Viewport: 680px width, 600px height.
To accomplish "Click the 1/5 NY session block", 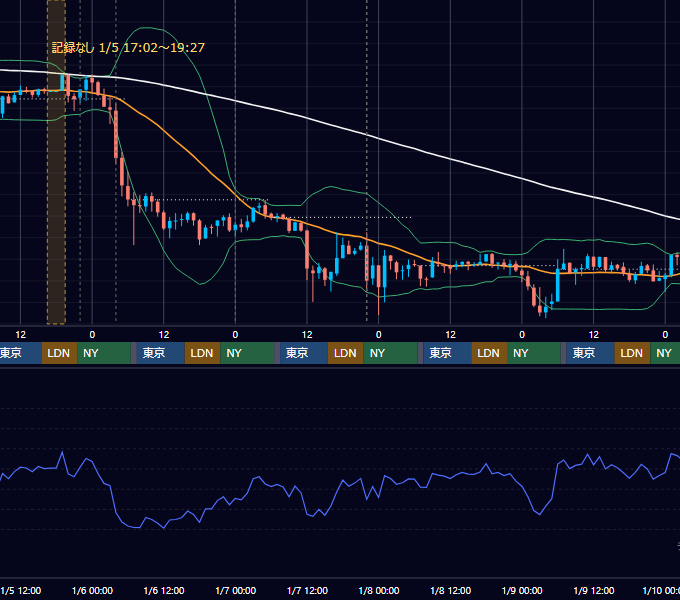I will tap(104, 353).
